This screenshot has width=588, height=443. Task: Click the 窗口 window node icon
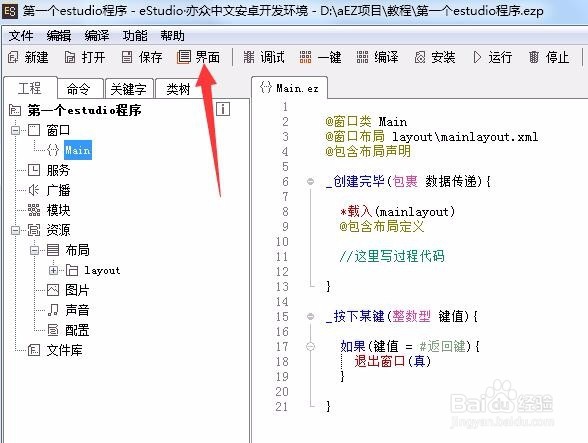click(34, 131)
